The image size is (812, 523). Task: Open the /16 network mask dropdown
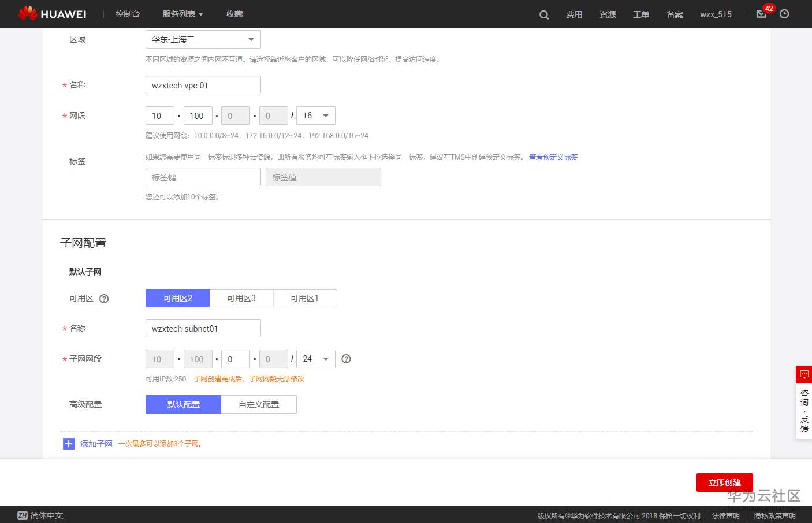[315, 116]
